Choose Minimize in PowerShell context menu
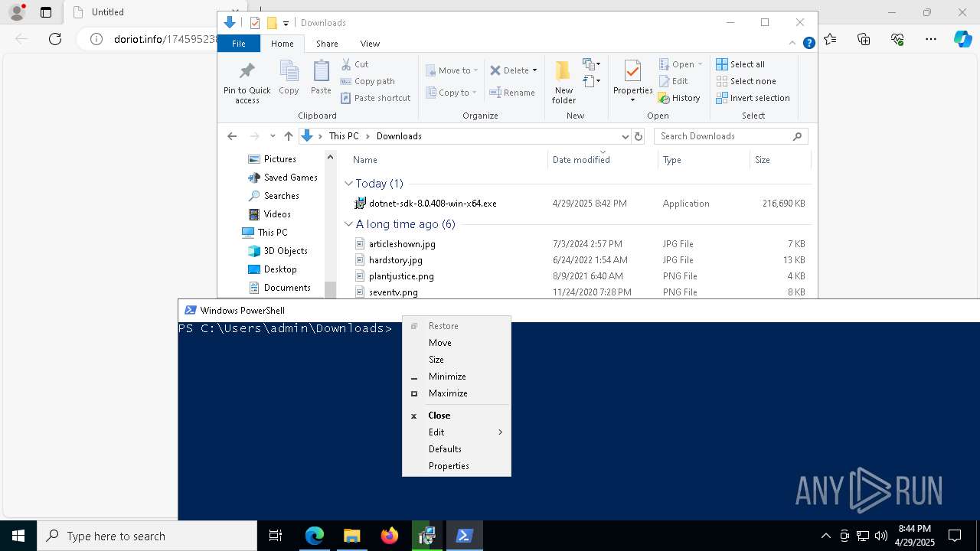 (456, 377)
